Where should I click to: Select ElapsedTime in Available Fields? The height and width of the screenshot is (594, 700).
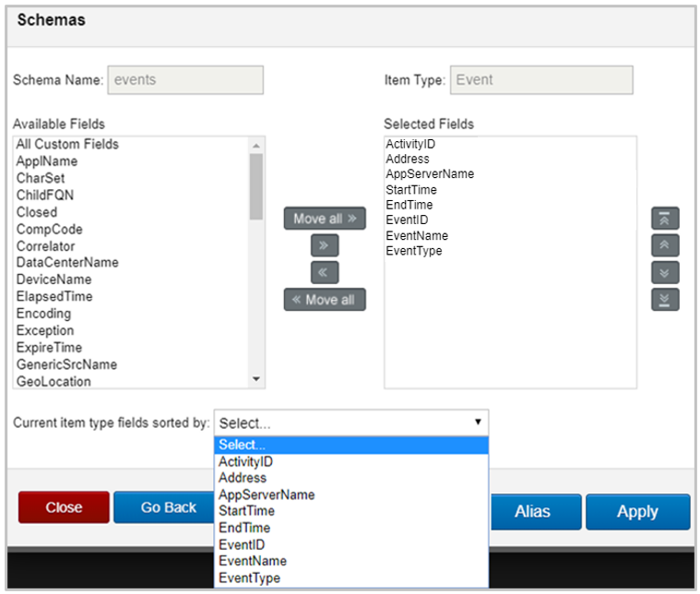point(131,297)
